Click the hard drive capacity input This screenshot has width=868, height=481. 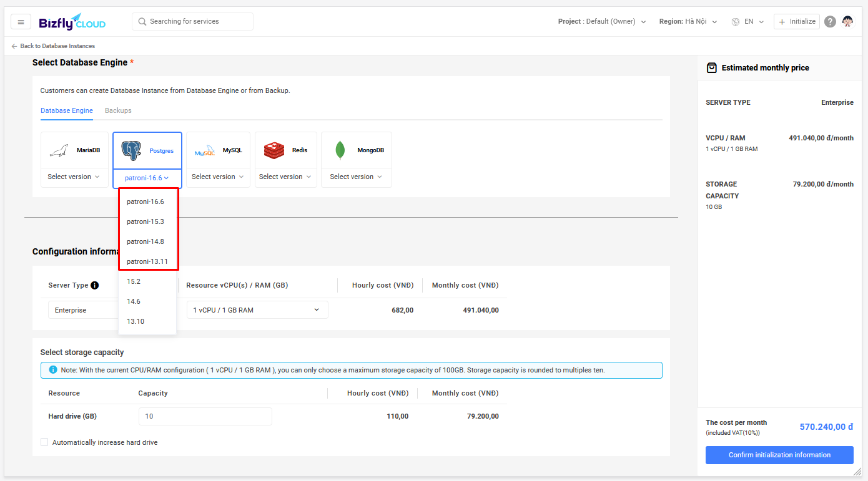(205, 416)
